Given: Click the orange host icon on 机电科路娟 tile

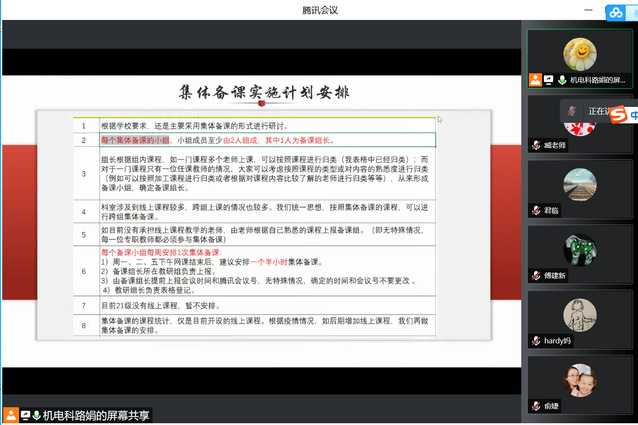Looking at the screenshot, I should (535, 80).
